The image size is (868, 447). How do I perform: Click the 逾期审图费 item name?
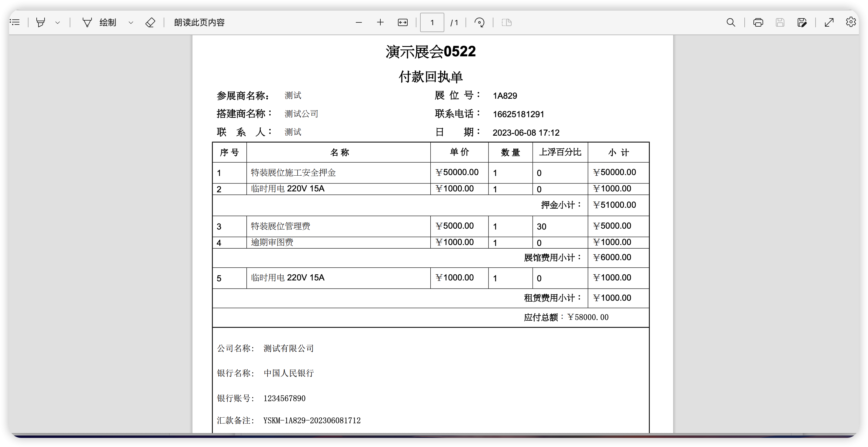[x=272, y=242]
